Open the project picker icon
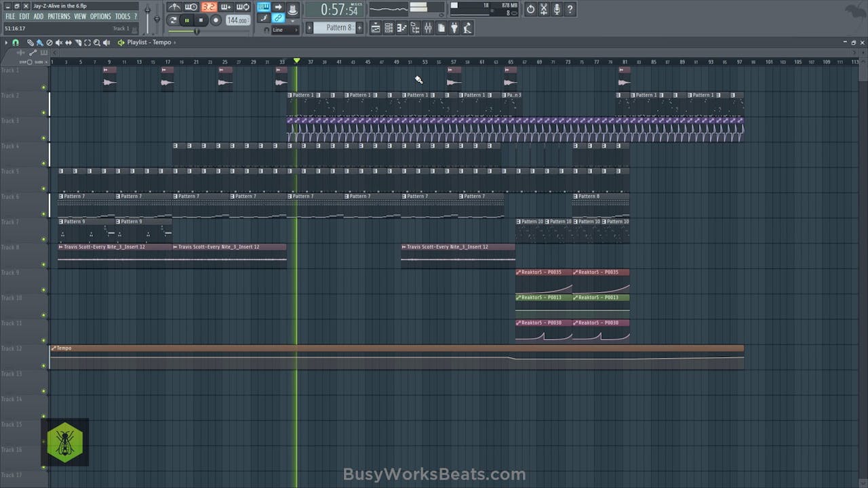The width and height of the screenshot is (868, 488). click(x=441, y=28)
